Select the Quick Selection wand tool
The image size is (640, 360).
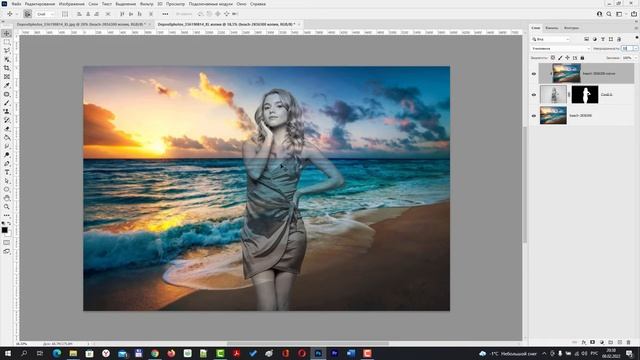pyautogui.click(x=7, y=59)
